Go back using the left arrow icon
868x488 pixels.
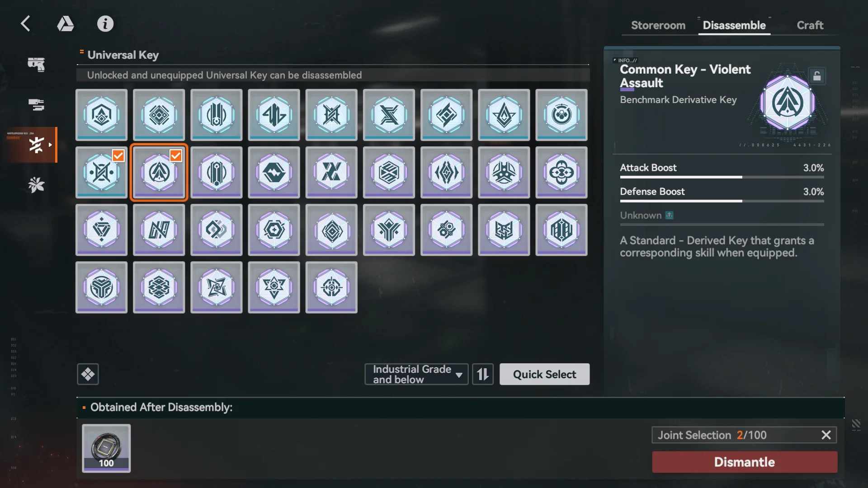click(x=25, y=23)
